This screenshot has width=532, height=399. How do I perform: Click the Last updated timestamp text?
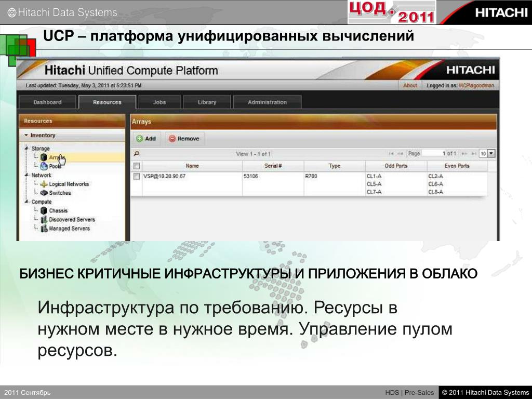coord(84,86)
